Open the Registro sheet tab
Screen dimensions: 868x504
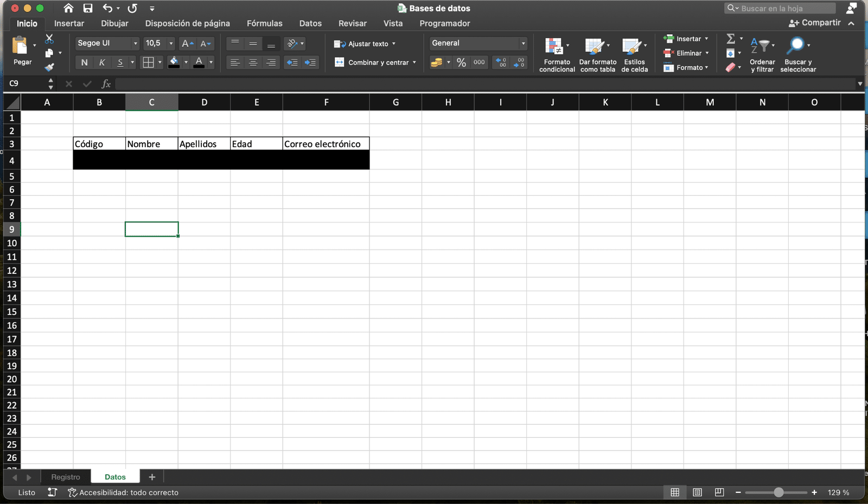click(x=65, y=476)
